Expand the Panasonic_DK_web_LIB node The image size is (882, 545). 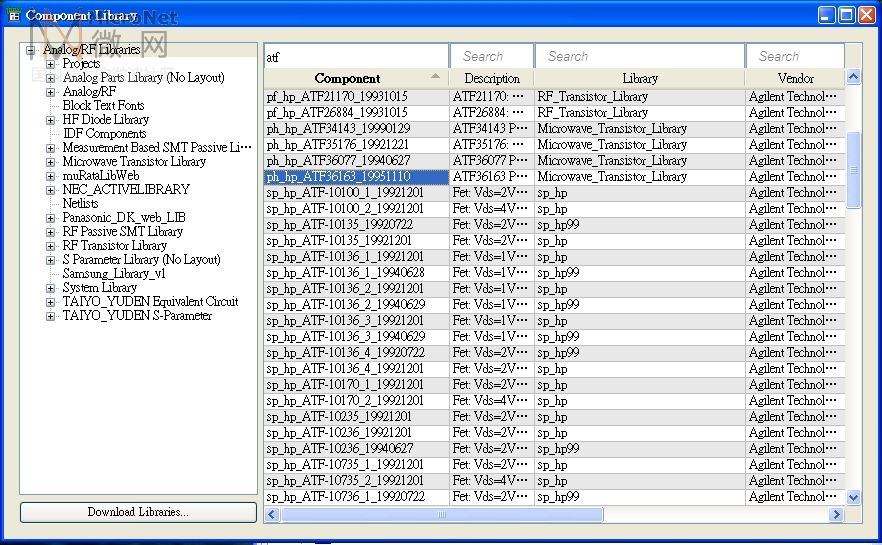point(51,218)
